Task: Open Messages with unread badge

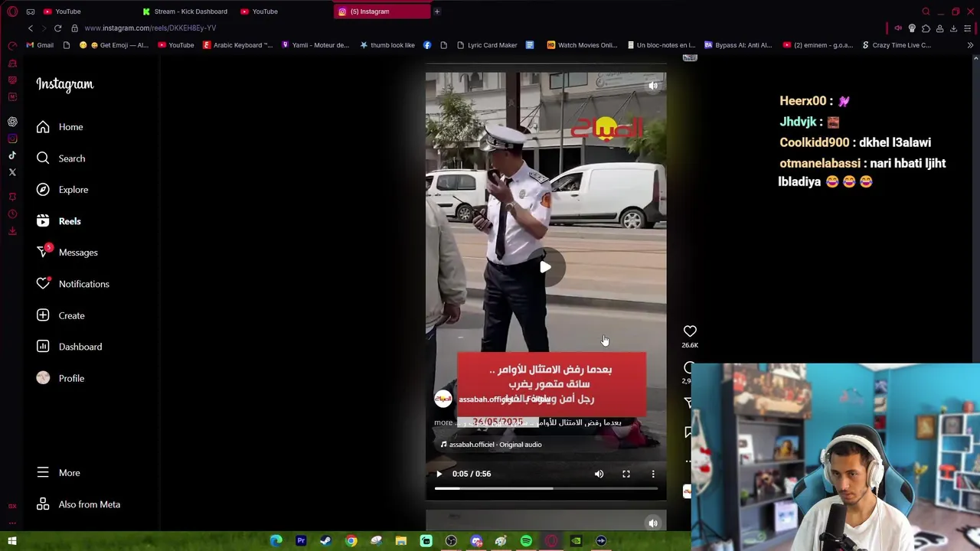Action: [67, 253]
